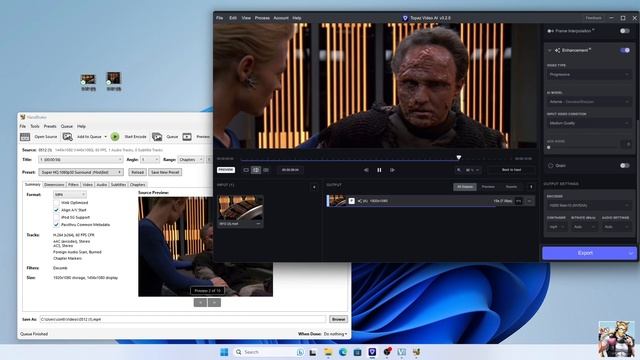Open input thumbnail options menu icon
640x360 pixels.
pos(258,224)
